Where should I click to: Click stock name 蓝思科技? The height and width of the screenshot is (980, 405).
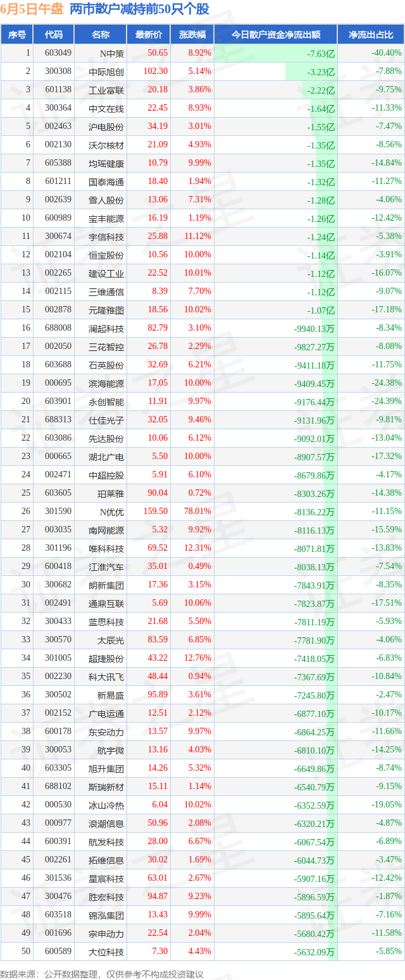point(106,622)
